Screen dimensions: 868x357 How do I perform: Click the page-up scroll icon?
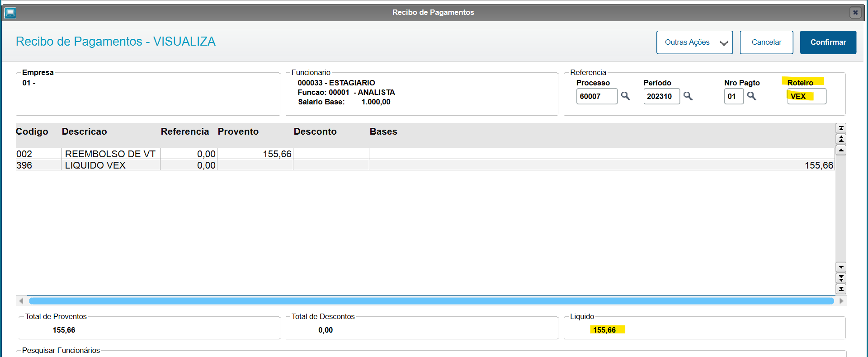click(x=841, y=139)
